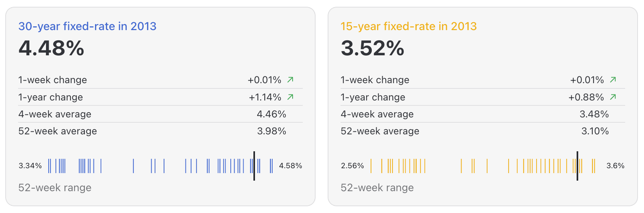Click the +1.14% one-year change value
This screenshot has height=213, width=644.
click(x=265, y=97)
